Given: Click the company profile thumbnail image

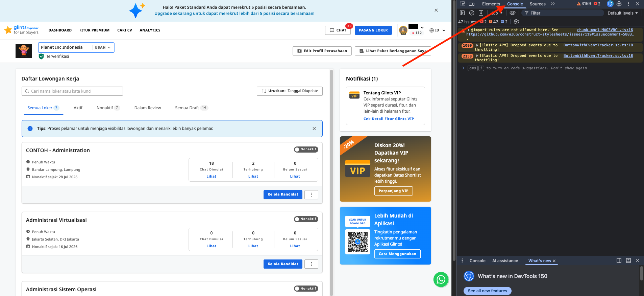Looking at the screenshot, I should (x=24, y=51).
